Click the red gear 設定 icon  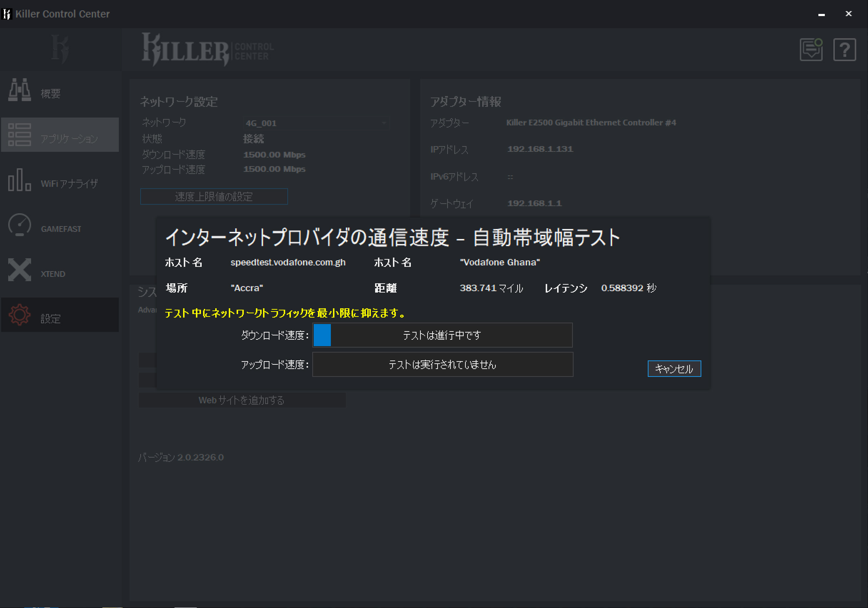pyautogui.click(x=20, y=315)
